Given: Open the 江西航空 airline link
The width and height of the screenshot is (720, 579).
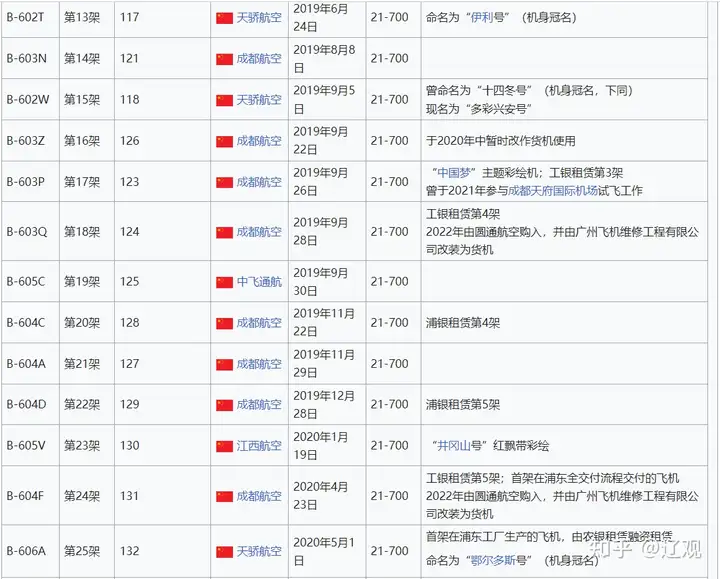Looking at the screenshot, I should click(259, 446).
